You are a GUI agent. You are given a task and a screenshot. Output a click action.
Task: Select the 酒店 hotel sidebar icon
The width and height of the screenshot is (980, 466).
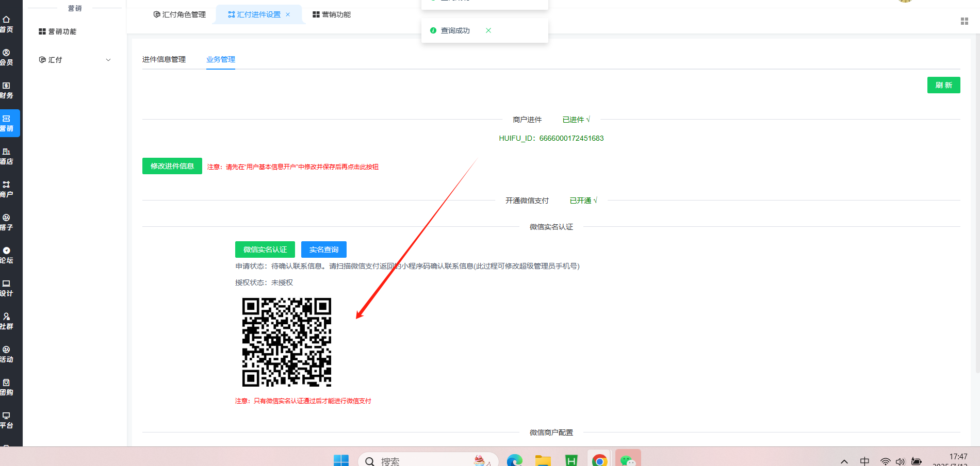tap(7, 156)
